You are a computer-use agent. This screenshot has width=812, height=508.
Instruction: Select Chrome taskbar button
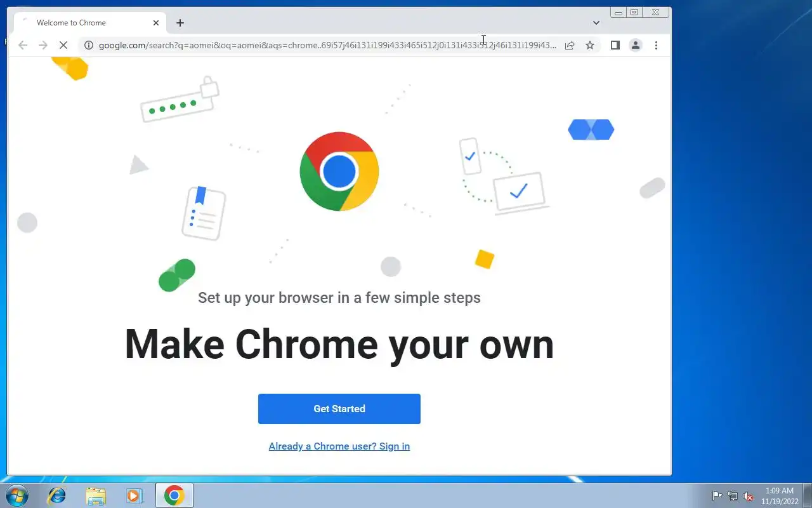[x=174, y=495]
